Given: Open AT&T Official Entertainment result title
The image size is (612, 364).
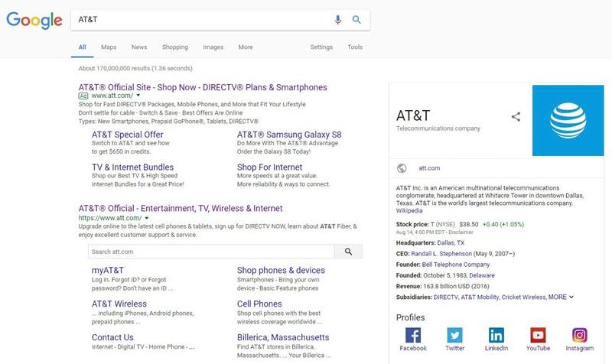Looking at the screenshot, I should 181,208.
